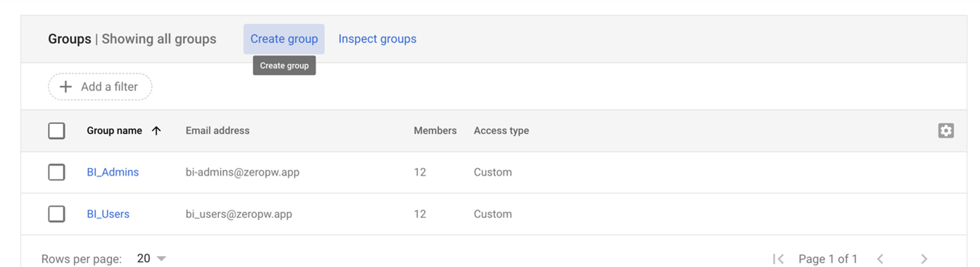Click the bi_users@zeropw.app email address
The image size is (980, 267).
click(238, 214)
